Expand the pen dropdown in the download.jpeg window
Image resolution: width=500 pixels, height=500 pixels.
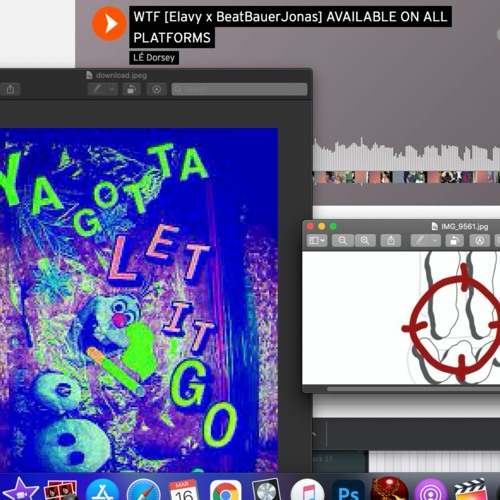click(112, 89)
